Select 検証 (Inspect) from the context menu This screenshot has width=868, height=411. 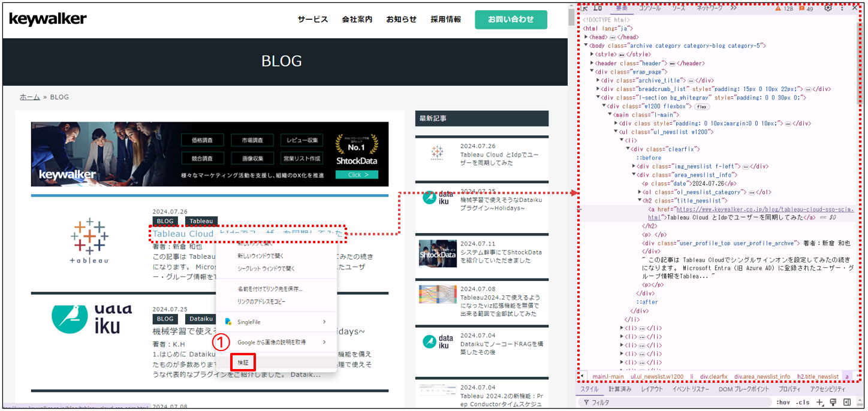pyautogui.click(x=243, y=362)
